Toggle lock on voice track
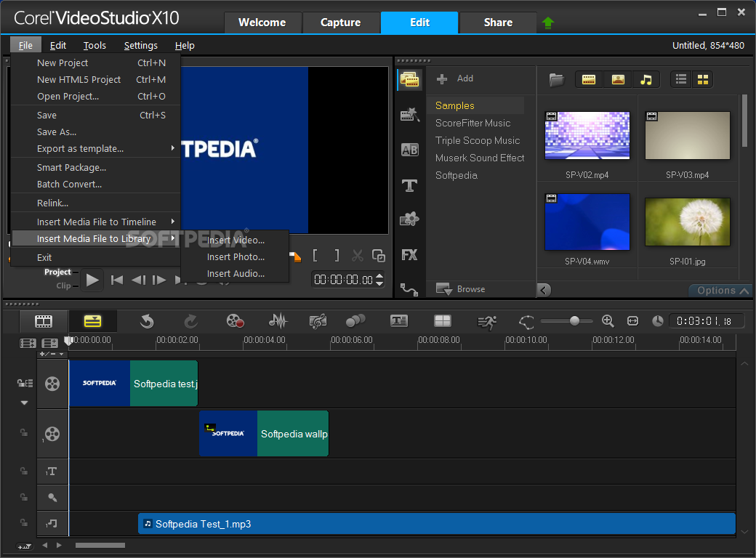756x558 pixels. pyautogui.click(x=23, y=497)
